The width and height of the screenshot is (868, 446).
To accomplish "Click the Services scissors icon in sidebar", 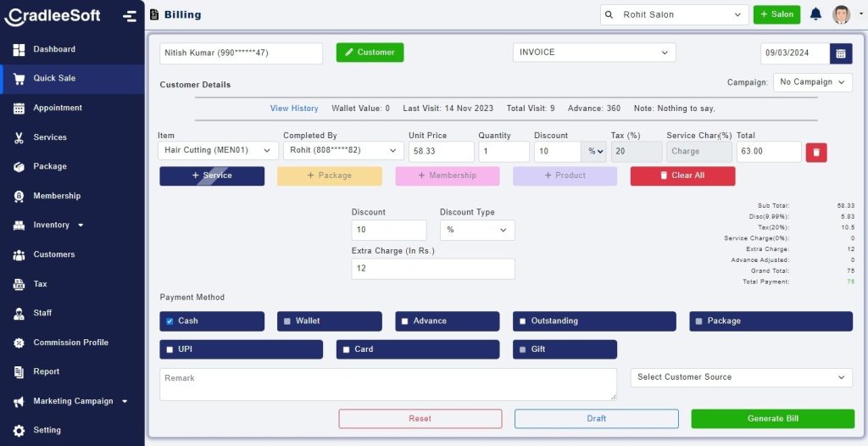I will (x=19, y=137).
